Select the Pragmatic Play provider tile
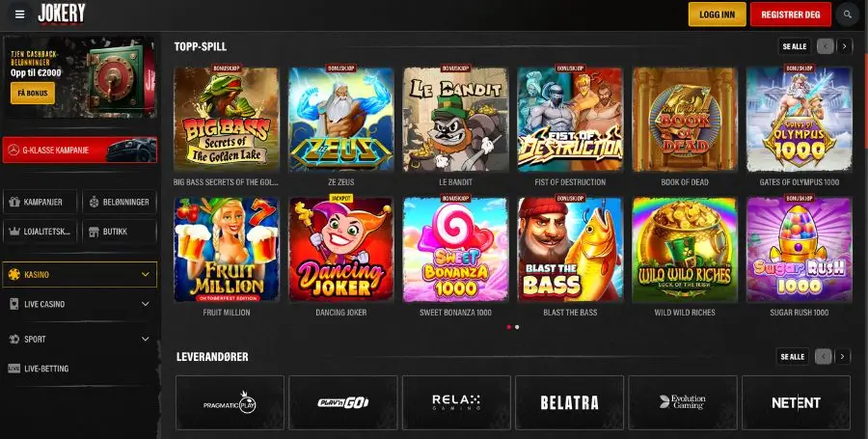 230,402
